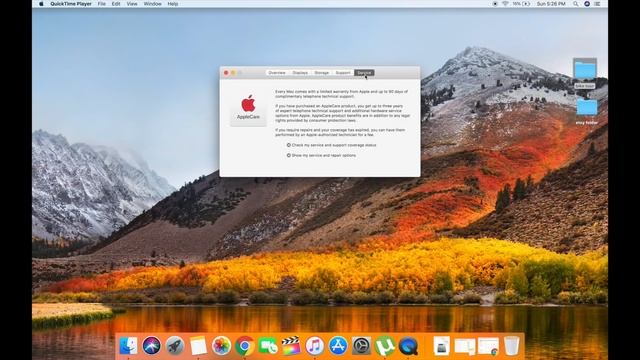Click the Sun 5:26 PM clock
640x360 pixels.
(551, 4)
